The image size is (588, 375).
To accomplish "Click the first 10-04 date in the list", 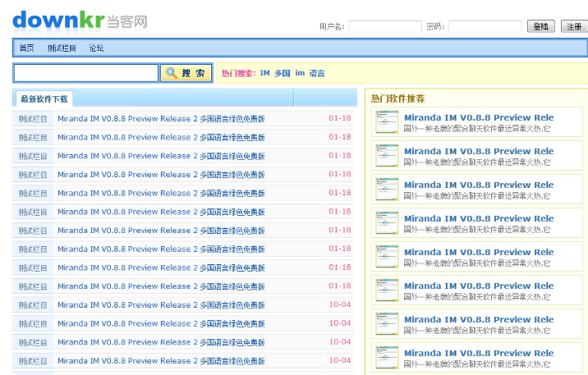I will coord(340,304).
